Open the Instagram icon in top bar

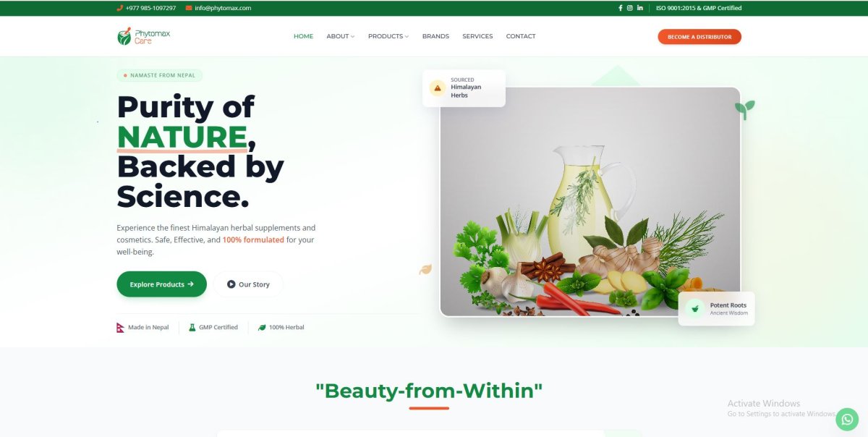click(x=630, y=8)
